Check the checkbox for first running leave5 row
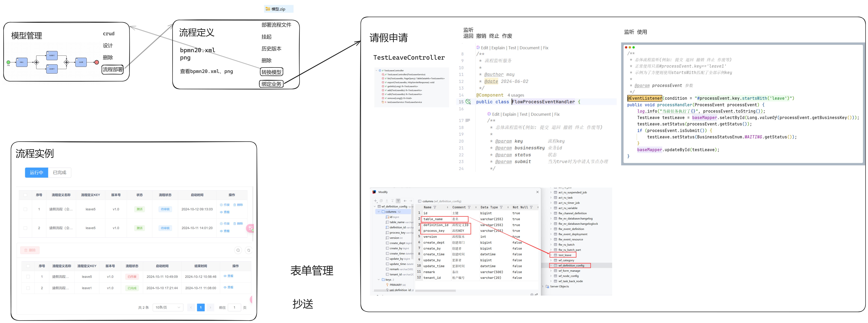This screenshot has height=323, width=868. [25, 209]
